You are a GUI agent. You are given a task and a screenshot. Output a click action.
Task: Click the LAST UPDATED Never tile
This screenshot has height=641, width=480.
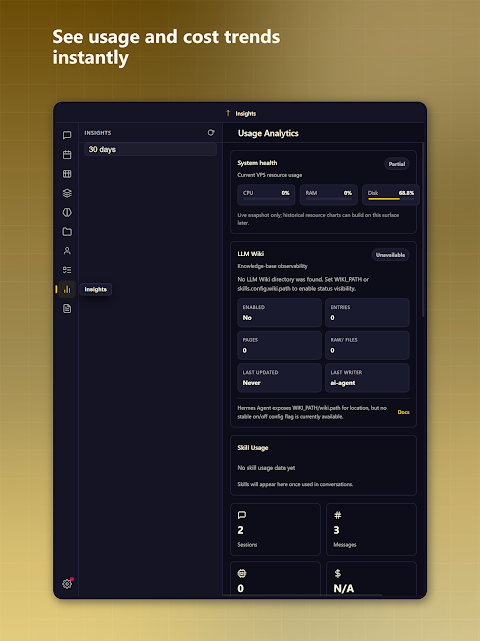279,378
